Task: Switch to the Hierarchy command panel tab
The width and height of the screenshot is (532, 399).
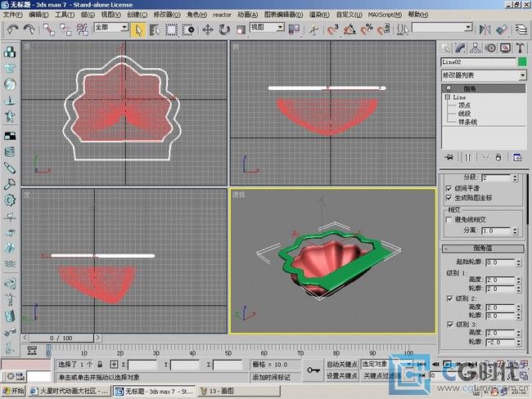Action: pos(476,48)
